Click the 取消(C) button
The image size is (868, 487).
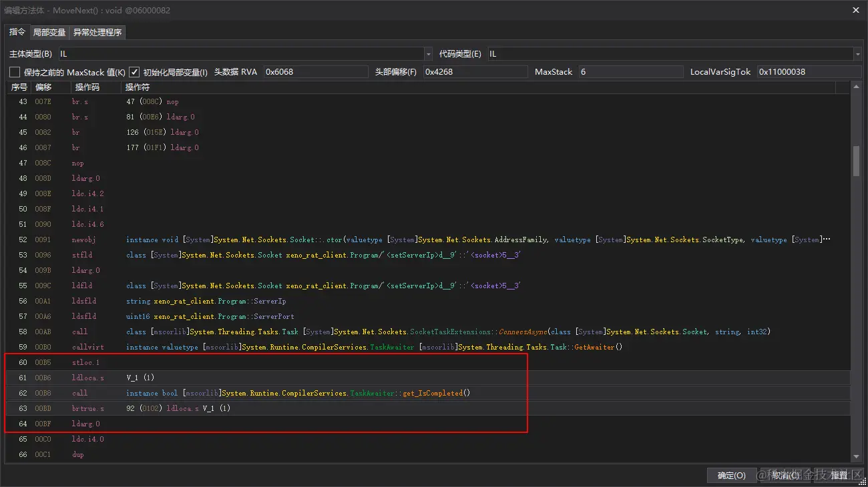tap(786, 475)
